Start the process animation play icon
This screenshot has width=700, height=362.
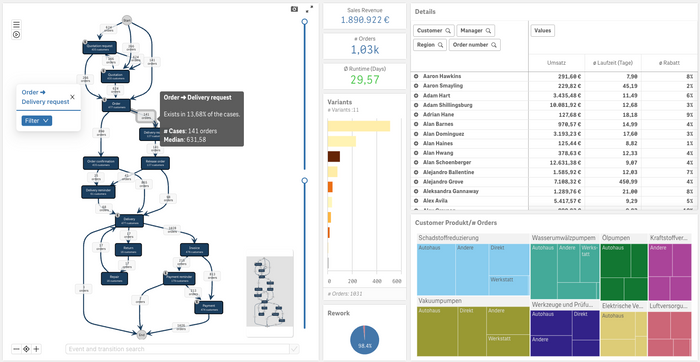(17, 34)
